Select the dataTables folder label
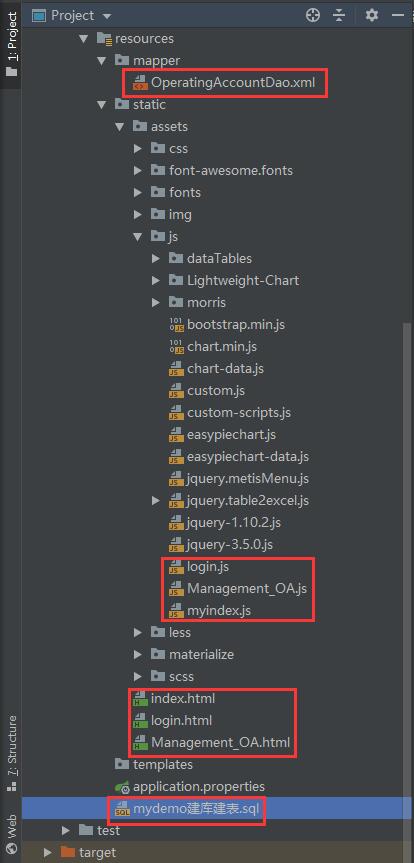Screen dimensions: 414x863 220,259
